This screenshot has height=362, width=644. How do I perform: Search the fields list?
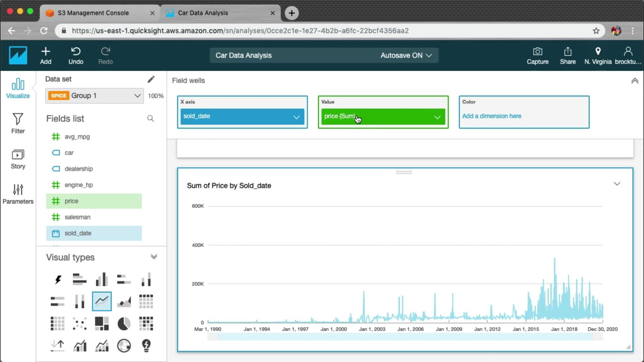[151, 118]
